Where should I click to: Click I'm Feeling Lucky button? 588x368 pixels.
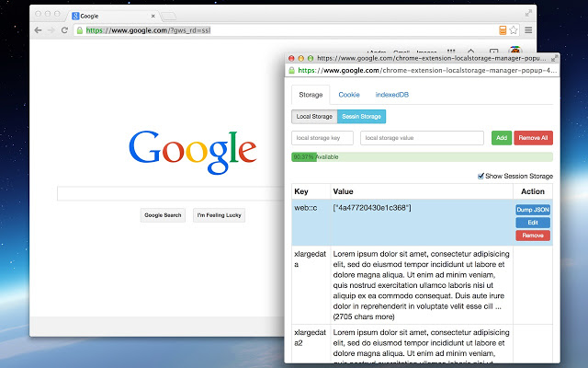[219, 215]
